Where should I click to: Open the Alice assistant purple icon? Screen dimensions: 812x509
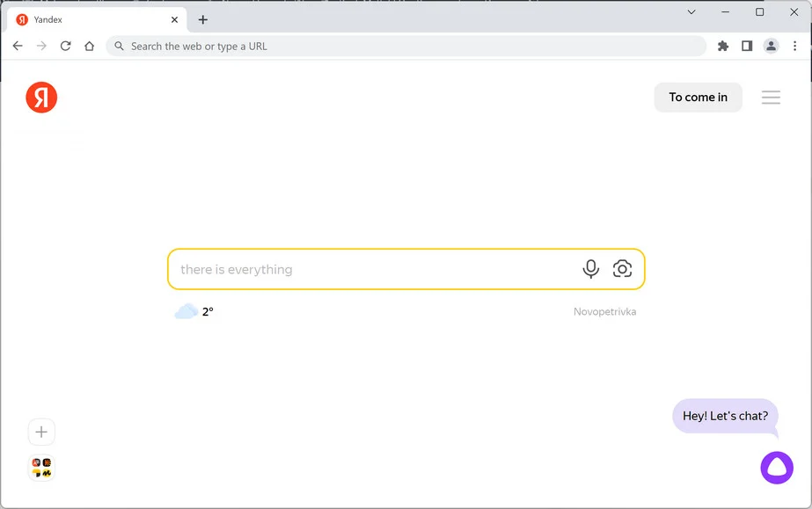[x=777, y=468]
